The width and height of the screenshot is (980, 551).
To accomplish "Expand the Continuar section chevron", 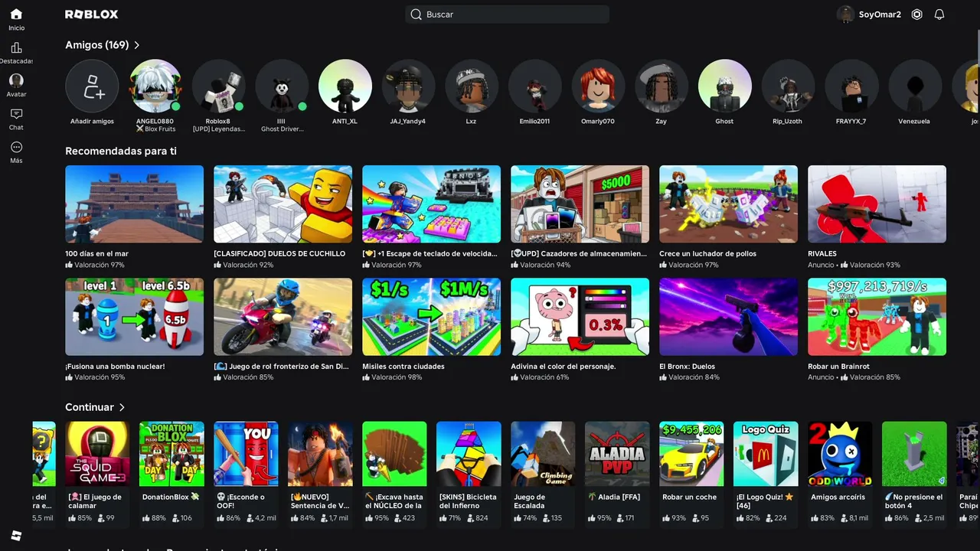I will [122, 407].
